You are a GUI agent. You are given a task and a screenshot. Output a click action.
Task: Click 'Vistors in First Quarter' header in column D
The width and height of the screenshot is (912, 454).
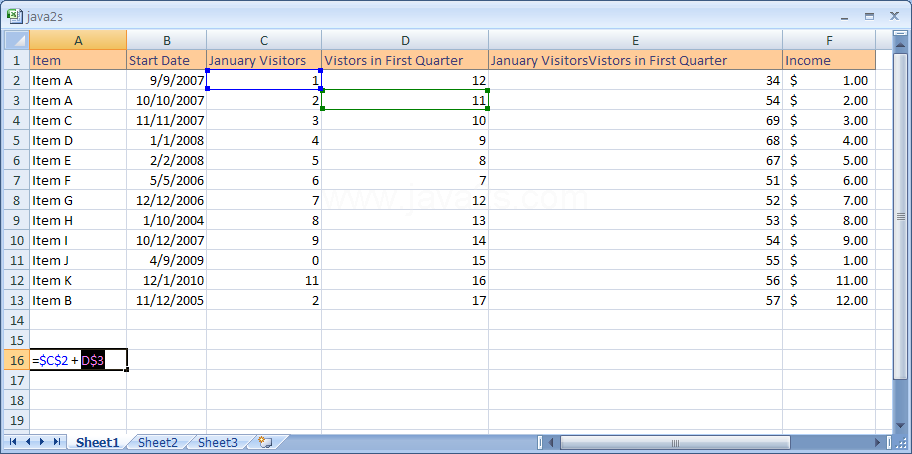coord(405,60)
